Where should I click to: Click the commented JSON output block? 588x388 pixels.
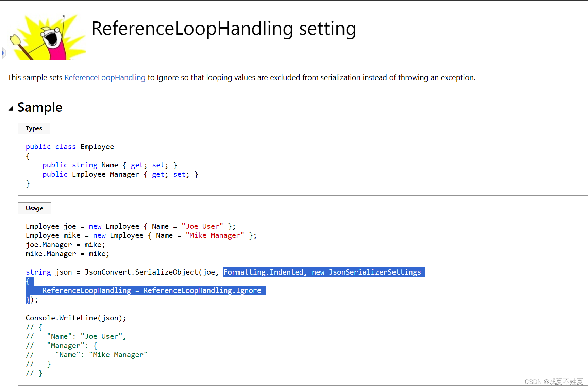(x=86, y=350)
